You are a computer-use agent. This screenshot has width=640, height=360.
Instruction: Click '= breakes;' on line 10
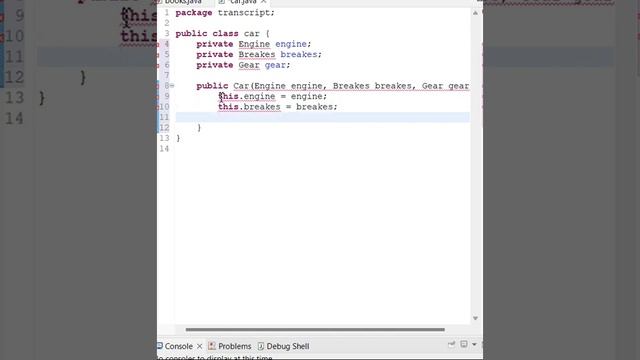311,107
